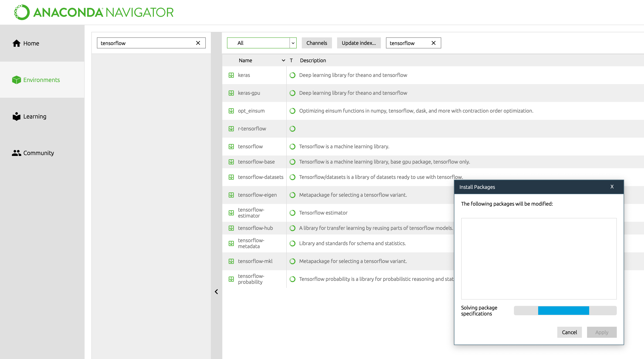Sort packages by Name column arrow
This screenshot has height=359, width=644.
(x=284, y=61)
